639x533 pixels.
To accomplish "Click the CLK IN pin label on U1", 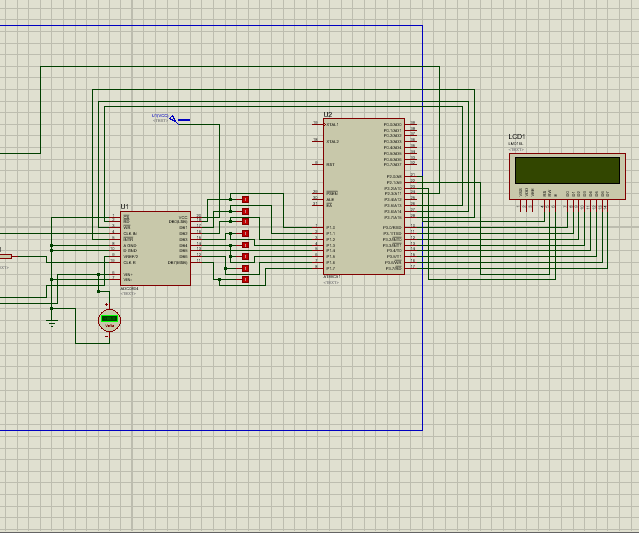I will tap(130, 233).
